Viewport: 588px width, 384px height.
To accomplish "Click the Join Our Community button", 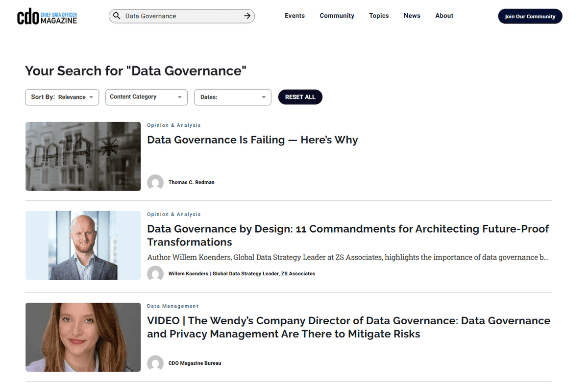I will click(x=530, y=16).
